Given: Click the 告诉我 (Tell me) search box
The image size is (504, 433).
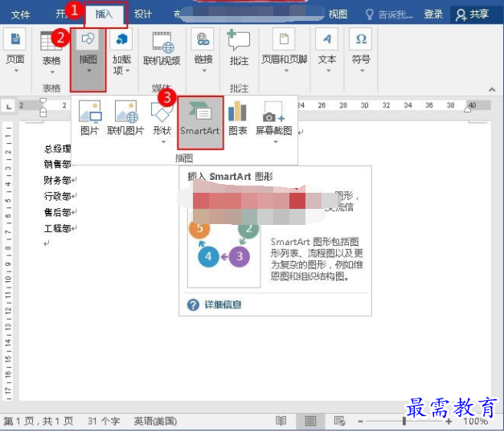Looking at the screenshot, I should (389, 14).
